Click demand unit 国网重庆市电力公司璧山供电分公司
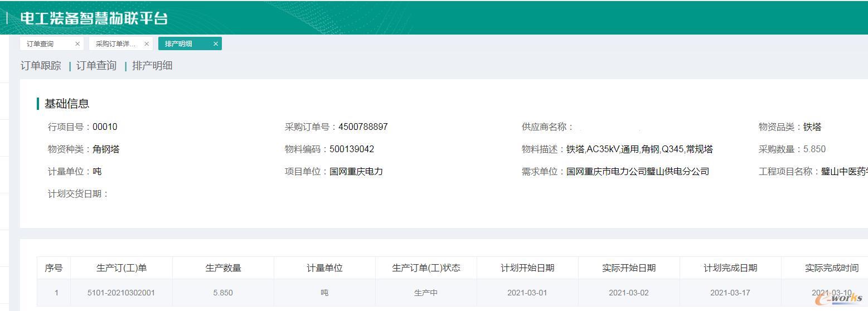Image resolution: width=868 pixels, height=311 pixels. point(638,172)
